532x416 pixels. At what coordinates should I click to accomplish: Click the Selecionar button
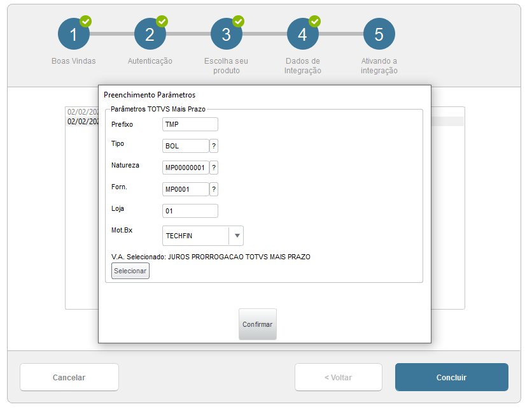[130, 271]
